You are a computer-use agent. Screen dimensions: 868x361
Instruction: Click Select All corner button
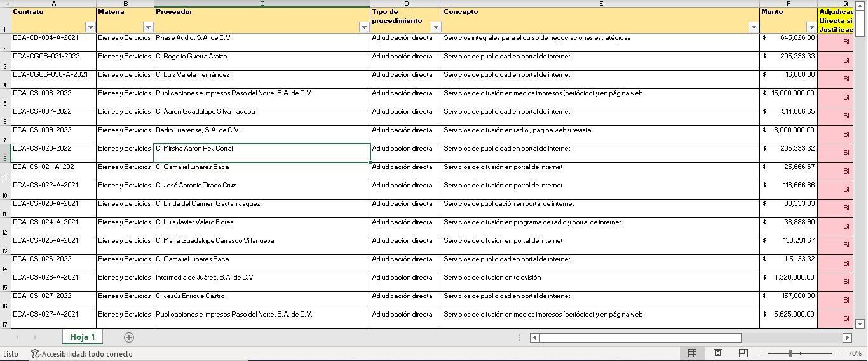[x=5, y=3]
